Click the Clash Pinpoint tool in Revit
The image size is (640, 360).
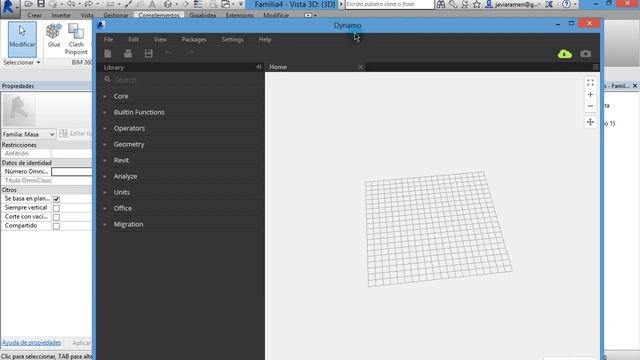[x=76, y=39]
